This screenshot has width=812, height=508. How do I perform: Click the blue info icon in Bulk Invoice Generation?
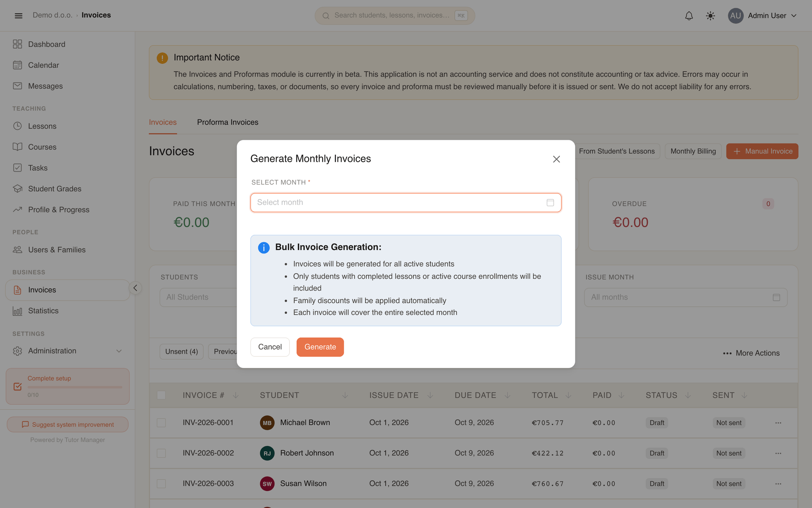[x=264, y=247]
